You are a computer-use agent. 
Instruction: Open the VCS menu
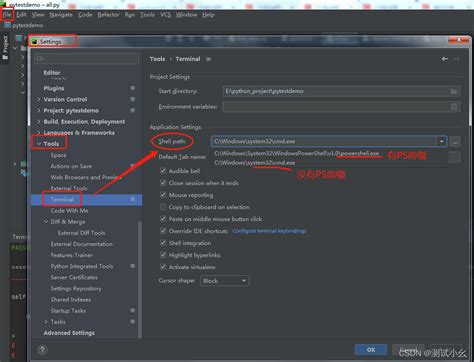(165, 15)
